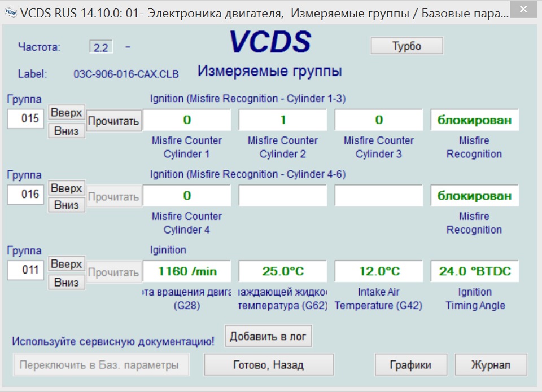542x392 pixels.
Task: Click the VCDS icon in title bar
Action: coord(10,12)
